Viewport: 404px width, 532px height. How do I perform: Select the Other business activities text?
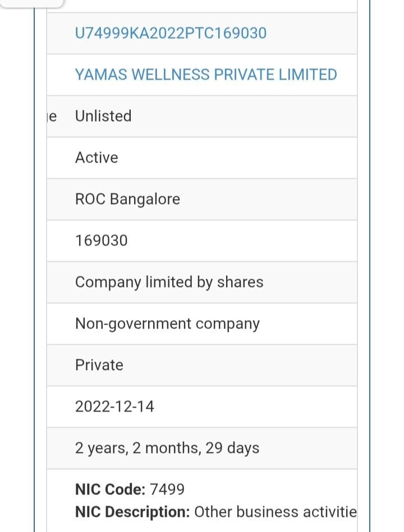(x=275, y=512)
